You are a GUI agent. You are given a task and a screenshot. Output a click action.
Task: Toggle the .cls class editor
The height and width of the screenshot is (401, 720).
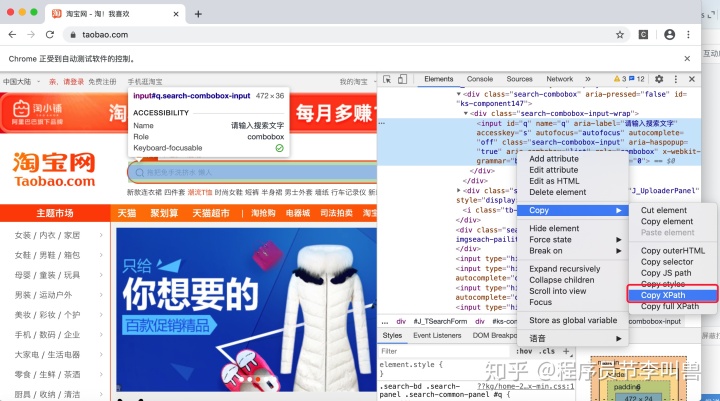pos(546,351)
